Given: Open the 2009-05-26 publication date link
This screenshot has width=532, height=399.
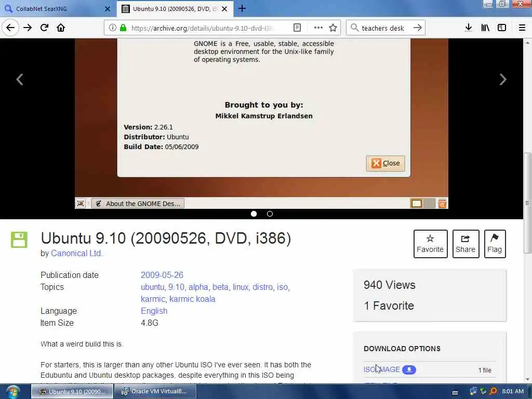Looking at the screenshot, I should click(x=162, y=275).
